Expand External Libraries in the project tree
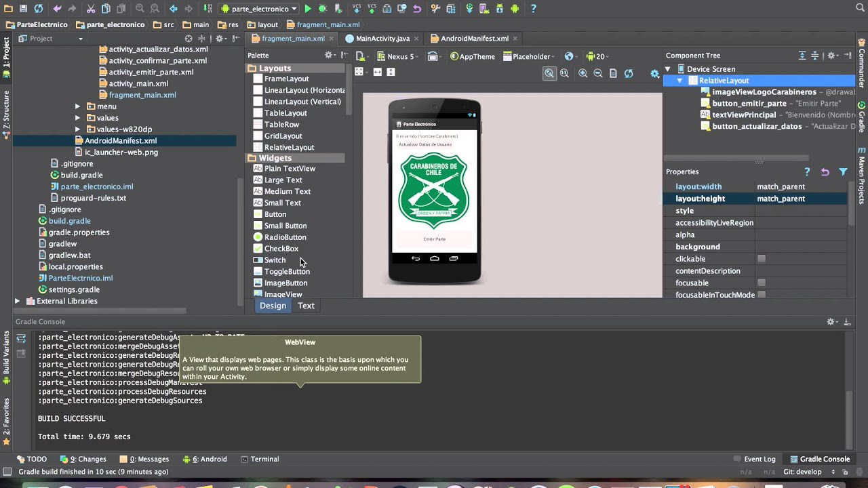This screenshot has height=488, width=868. (x=17, y=301)
